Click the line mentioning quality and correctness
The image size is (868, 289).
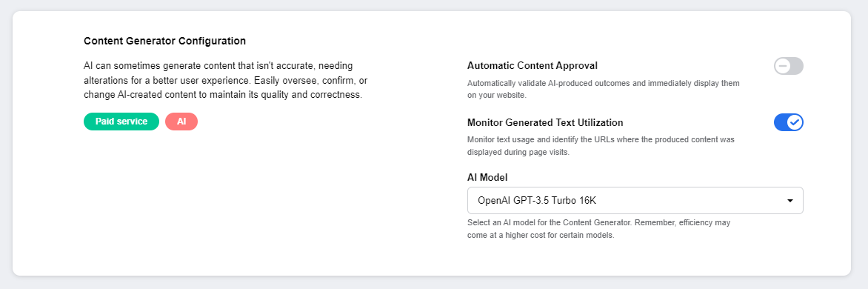[222, 95]
